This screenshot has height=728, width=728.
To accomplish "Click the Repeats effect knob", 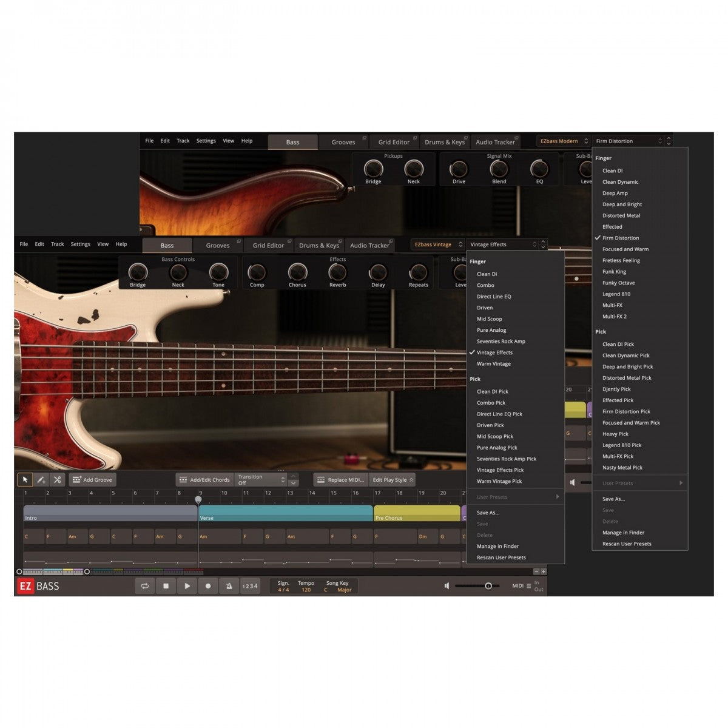I will click(419, 272).
